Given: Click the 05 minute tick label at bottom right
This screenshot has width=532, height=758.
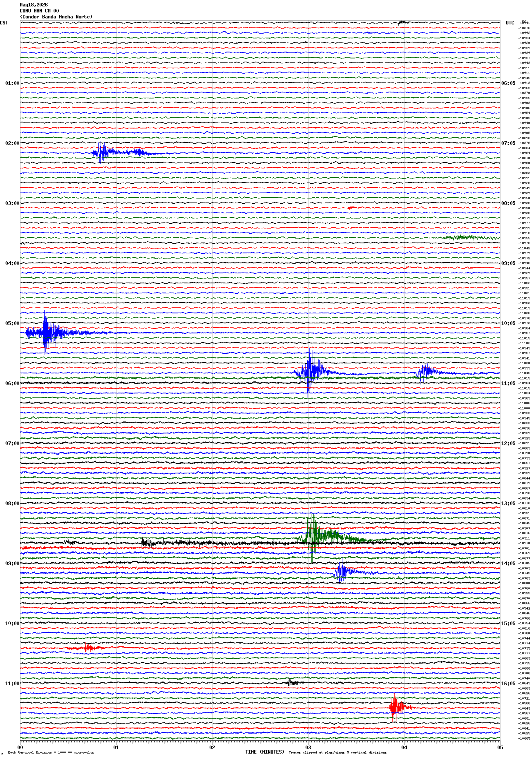Looking at the screenshot, I should [x=500, y=747].
